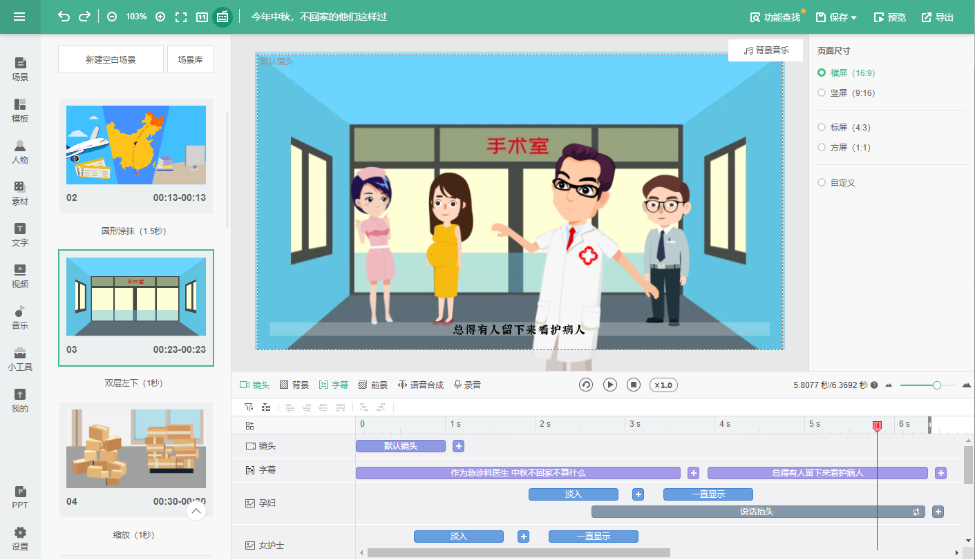Click the red playhead marker
The image size is (975, 560).
point(878,426)
